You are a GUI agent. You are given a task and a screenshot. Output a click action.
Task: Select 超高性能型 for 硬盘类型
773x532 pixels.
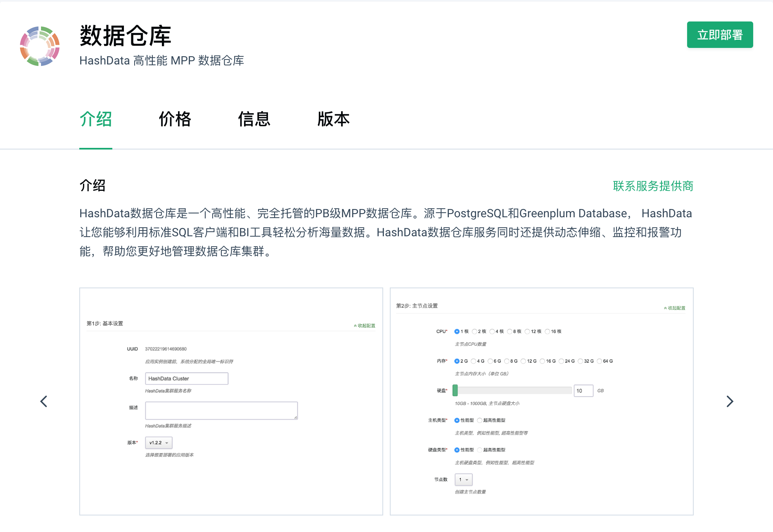(x=479, y=450)
